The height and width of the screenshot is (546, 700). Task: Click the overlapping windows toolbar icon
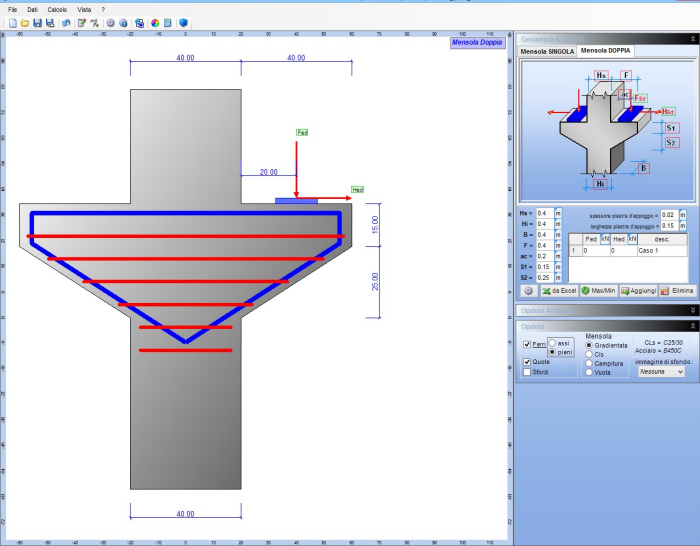[x=139, y=23]
